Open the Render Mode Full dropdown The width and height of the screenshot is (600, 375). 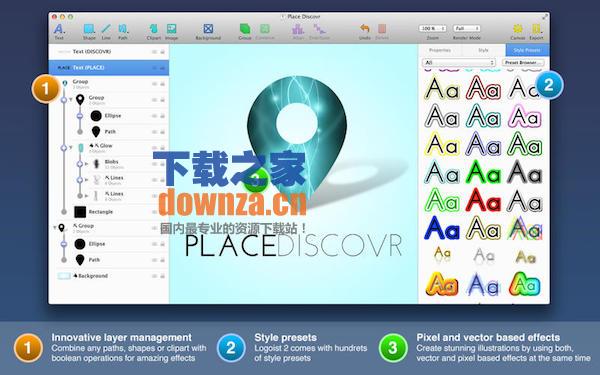[466, 28]
